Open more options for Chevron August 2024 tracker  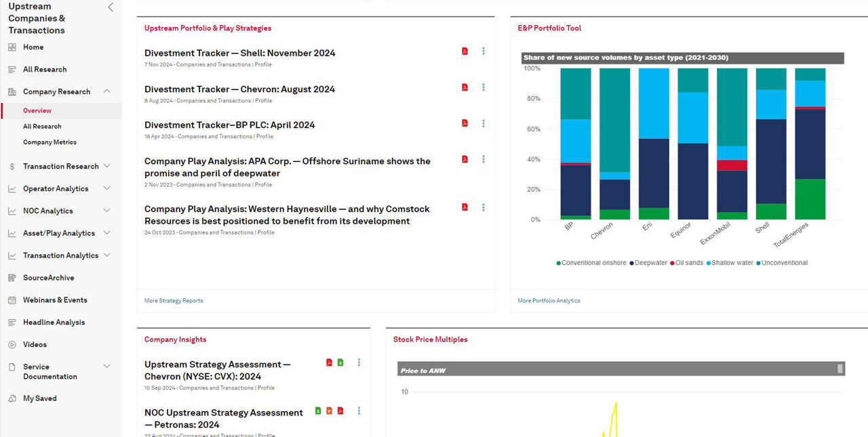click(484, 87)
